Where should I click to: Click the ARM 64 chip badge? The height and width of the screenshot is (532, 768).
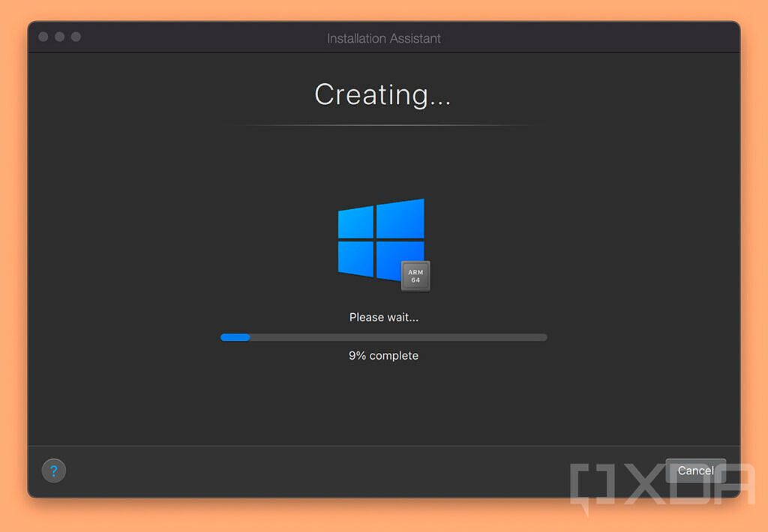pyautogui.click(x=416, y=276)
